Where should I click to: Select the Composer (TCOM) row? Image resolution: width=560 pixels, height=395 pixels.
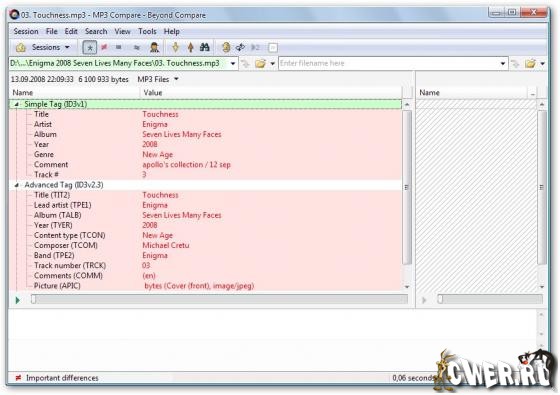pos(205,245)
